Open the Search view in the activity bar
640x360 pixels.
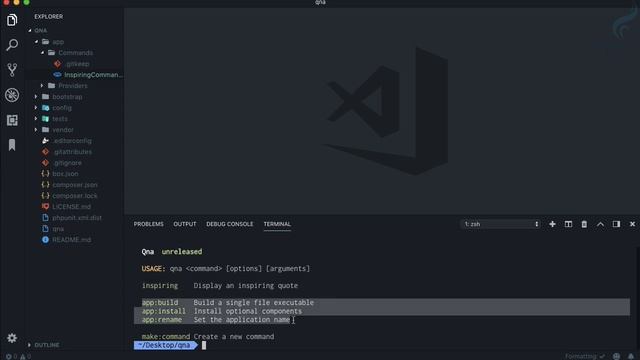coord(12,44)
